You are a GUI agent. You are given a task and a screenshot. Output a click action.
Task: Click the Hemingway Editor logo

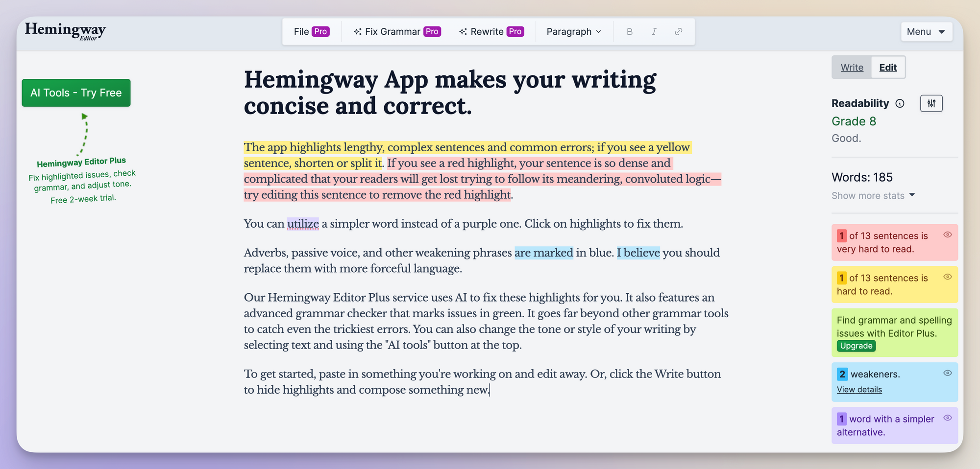pos(66,31)
